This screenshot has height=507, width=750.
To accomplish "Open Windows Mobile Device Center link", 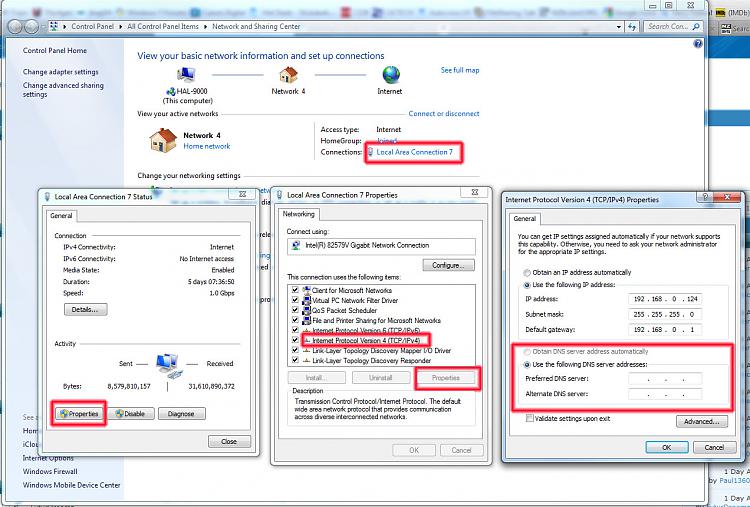I will (71, 485).
